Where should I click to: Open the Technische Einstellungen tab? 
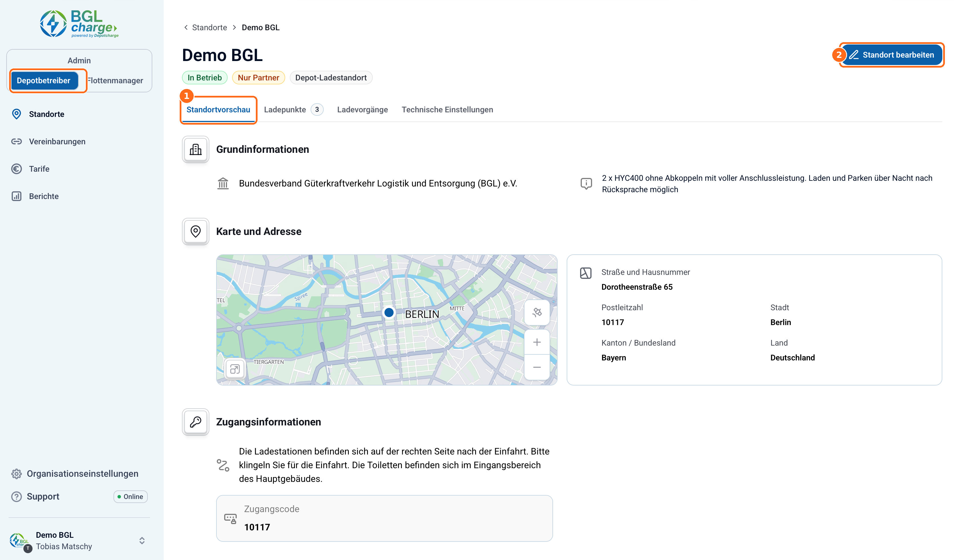click(447, 110)
